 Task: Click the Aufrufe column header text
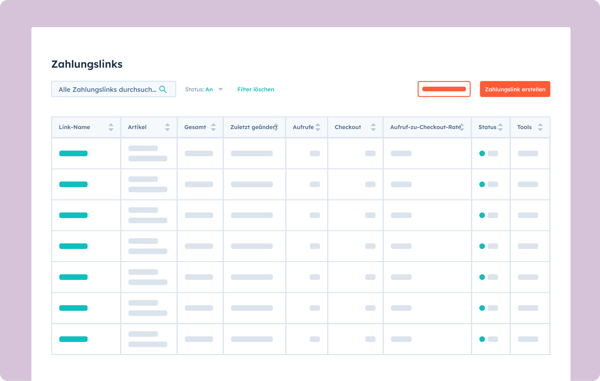click(x=303, y=127)
